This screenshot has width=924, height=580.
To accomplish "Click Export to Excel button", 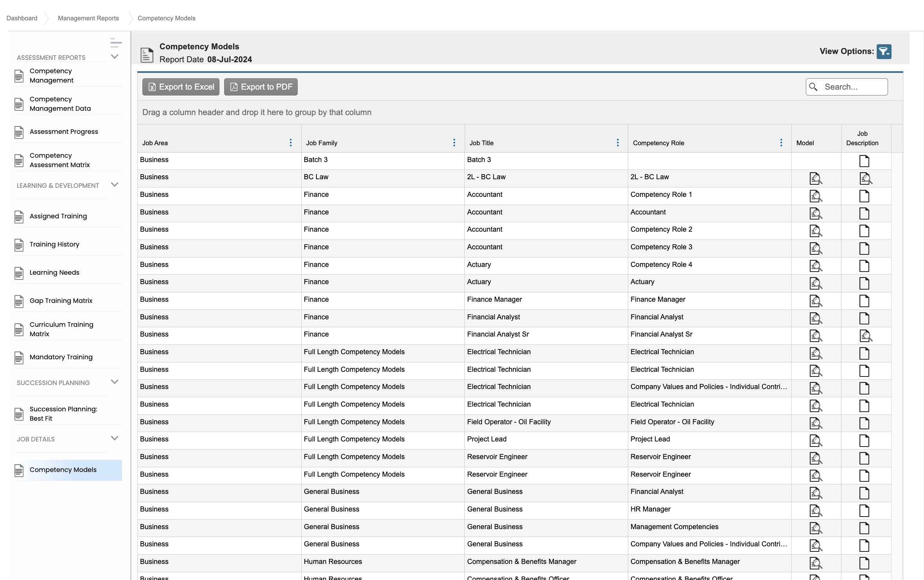I will click(181, 87).
